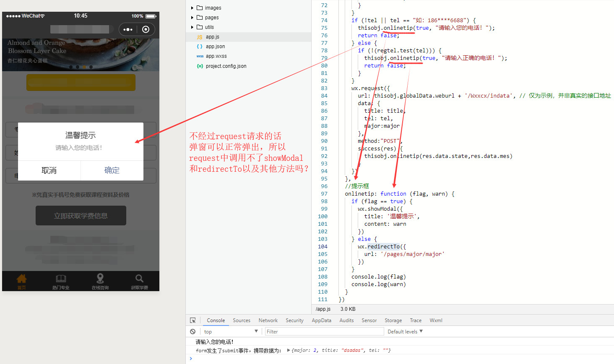Click line number 97 in the gutter
This screenshot has height=364, width=614.
pos(324,194)
